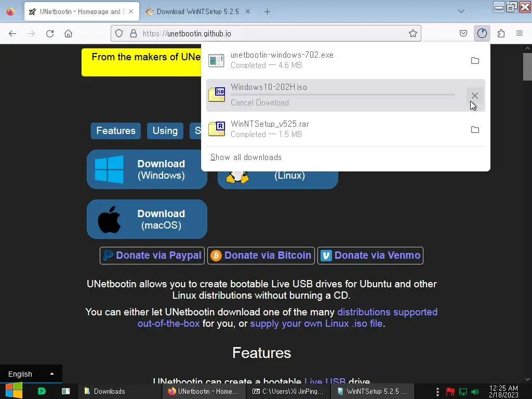Switch to WinNTSetup 5.2.5 taskbar item

pyautogui.click(x=372, y=391)
